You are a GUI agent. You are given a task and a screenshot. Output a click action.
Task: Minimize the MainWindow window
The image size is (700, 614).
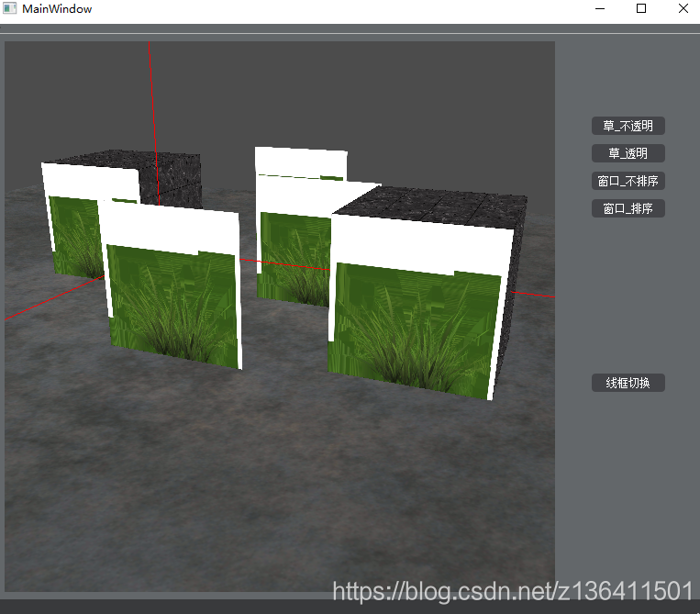(x=600, y=8)
